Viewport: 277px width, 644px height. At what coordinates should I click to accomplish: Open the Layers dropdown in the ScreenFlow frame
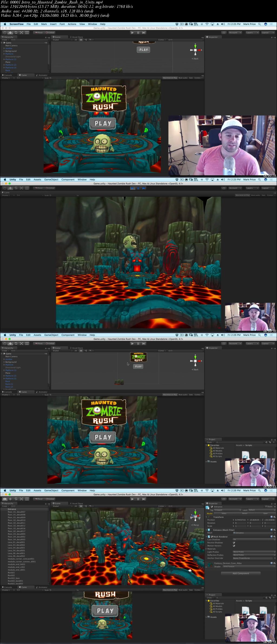(x=252, y=33)
